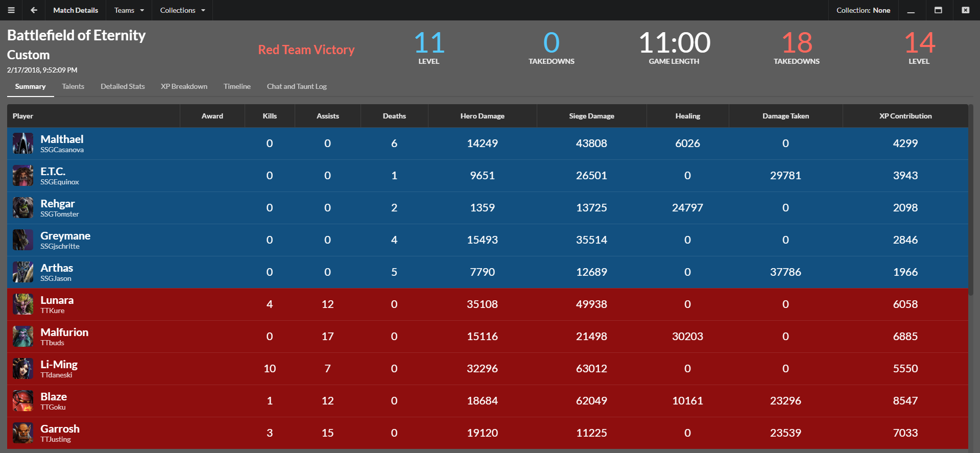
Task: Go back with the arrow icon
Action: click(x=34, y=10)
